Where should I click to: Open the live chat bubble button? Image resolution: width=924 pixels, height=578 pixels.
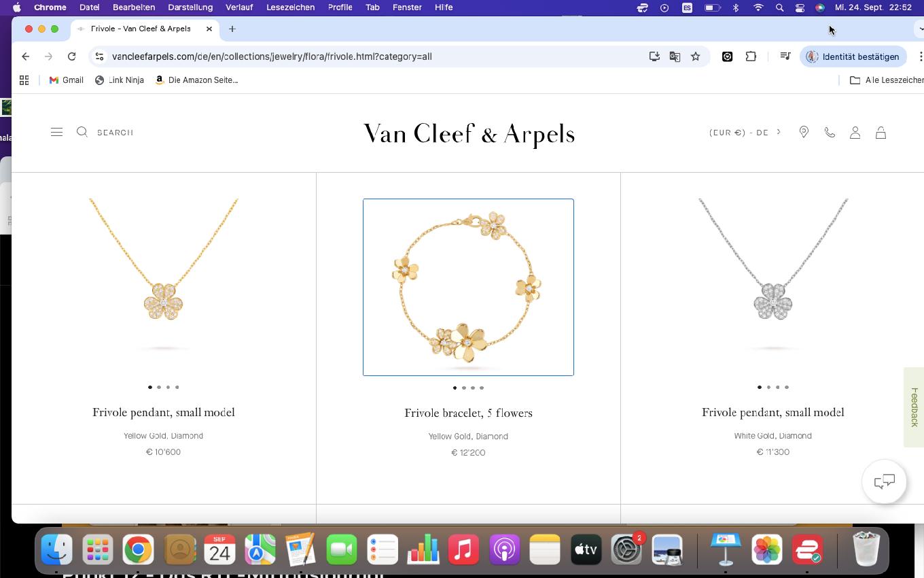pos(884,482)
